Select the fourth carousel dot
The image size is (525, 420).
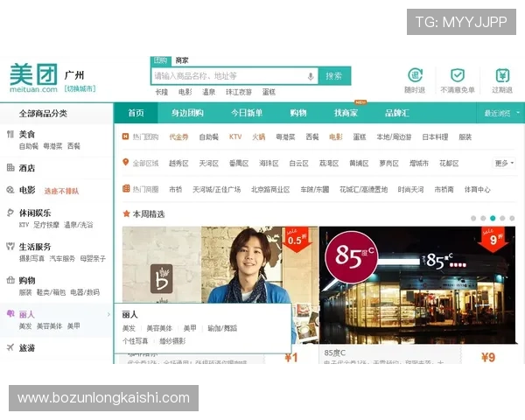pos(502,219)
